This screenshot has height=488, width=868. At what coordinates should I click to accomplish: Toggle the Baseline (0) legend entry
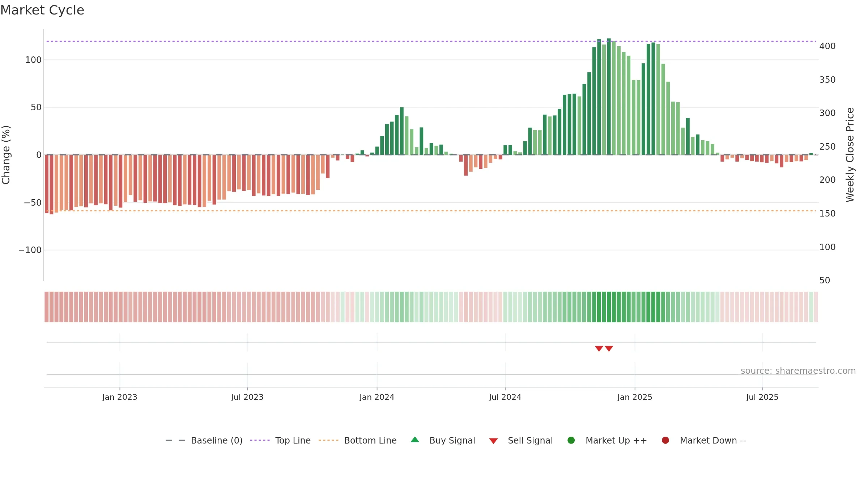coord(204,440)
